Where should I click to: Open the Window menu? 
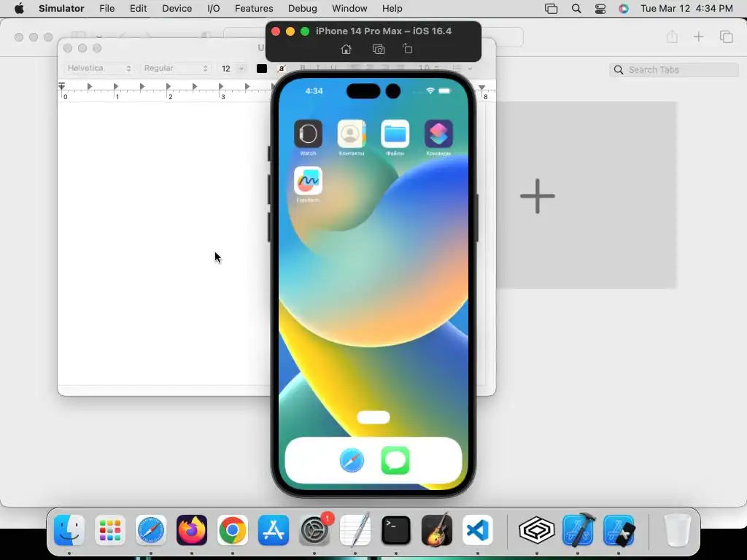349,9
